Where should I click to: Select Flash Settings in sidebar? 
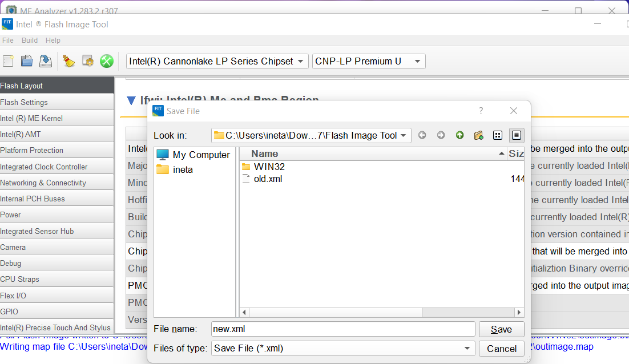pos(57,102)
